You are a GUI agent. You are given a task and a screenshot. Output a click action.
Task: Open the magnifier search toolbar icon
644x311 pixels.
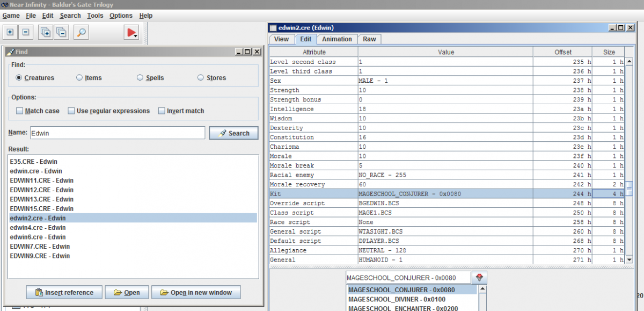pos(81,32)
